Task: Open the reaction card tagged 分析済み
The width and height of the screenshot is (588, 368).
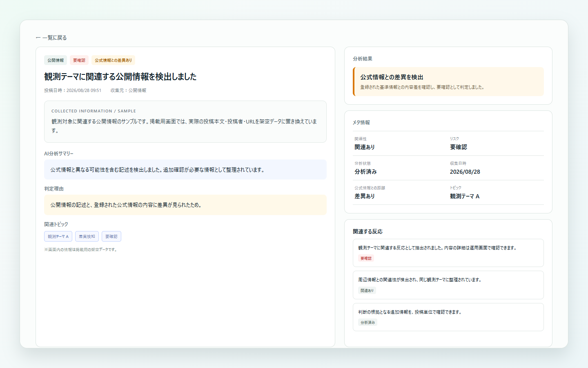Action: click(x=448, y=317)
